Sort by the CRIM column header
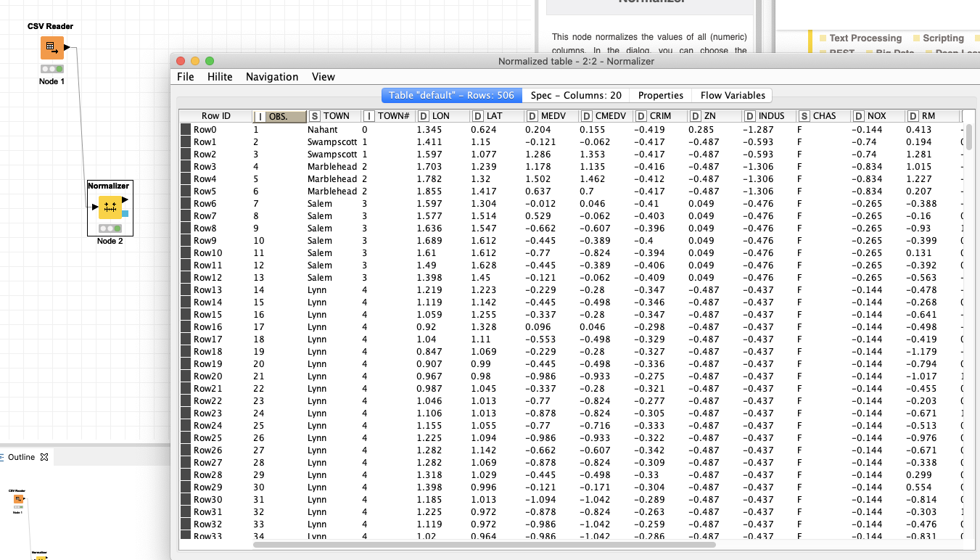Viewport: 980px width, 560px height. [x=660, y=116]
